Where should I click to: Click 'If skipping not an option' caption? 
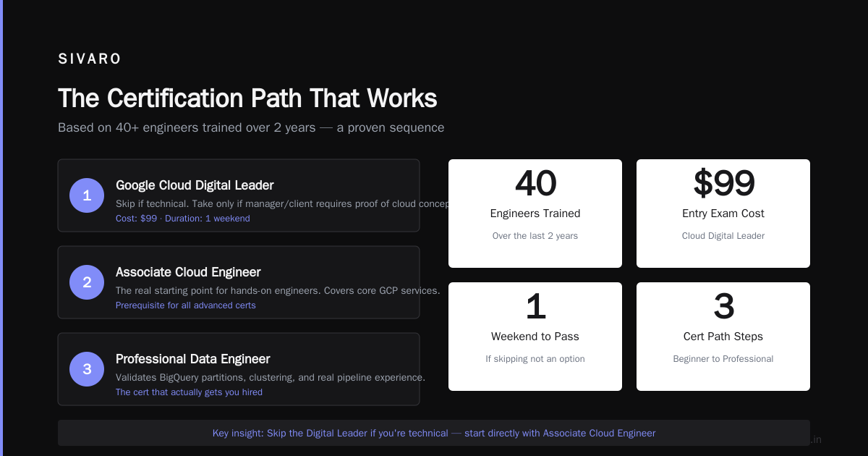(x=535, y=359)
